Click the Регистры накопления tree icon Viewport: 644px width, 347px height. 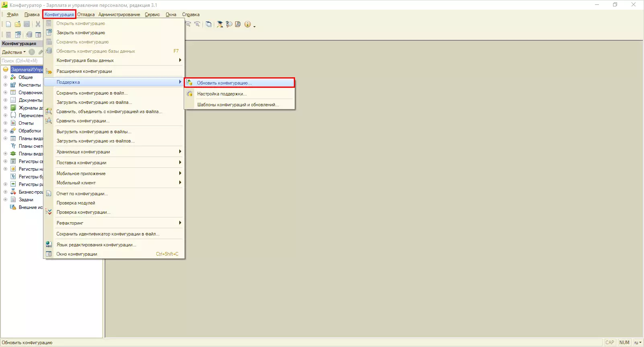tap(13, 169)
